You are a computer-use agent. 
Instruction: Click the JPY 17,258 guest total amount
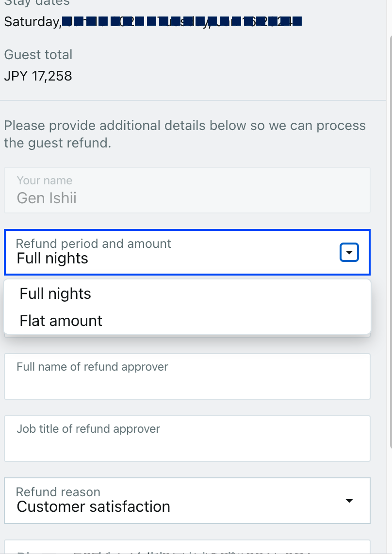tap(38, 76)
